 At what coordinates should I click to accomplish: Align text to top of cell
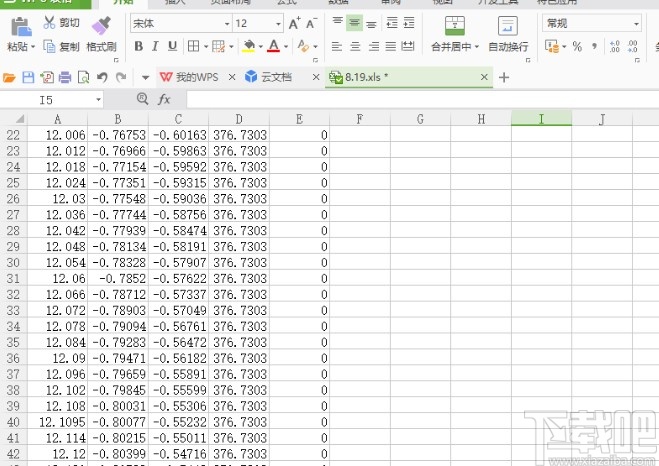pos(337,23)
